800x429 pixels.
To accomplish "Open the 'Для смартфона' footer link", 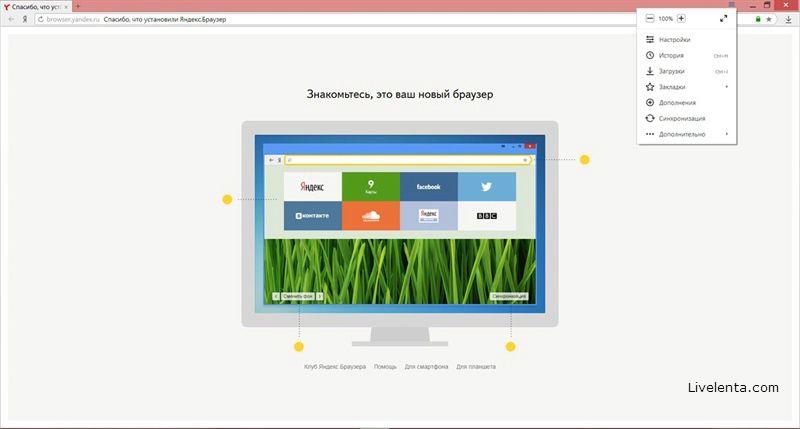I will (x=427, y=366).
